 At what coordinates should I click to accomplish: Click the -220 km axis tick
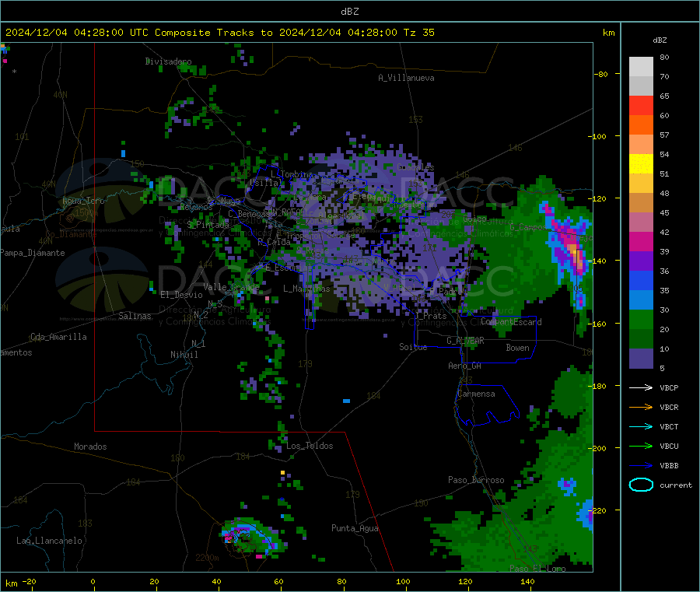[x=600, y=510]
